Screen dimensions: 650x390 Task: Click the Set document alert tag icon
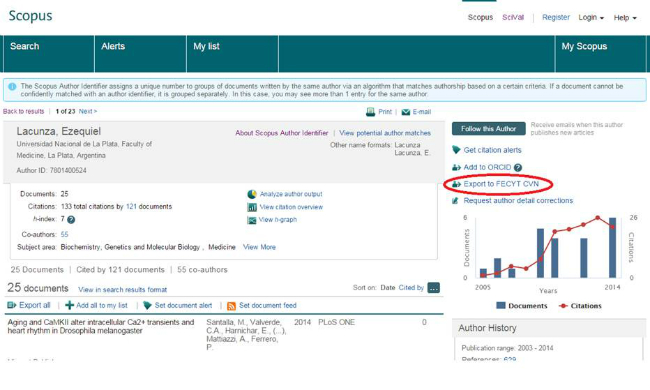pyautogui.click(x=147, y=305)
